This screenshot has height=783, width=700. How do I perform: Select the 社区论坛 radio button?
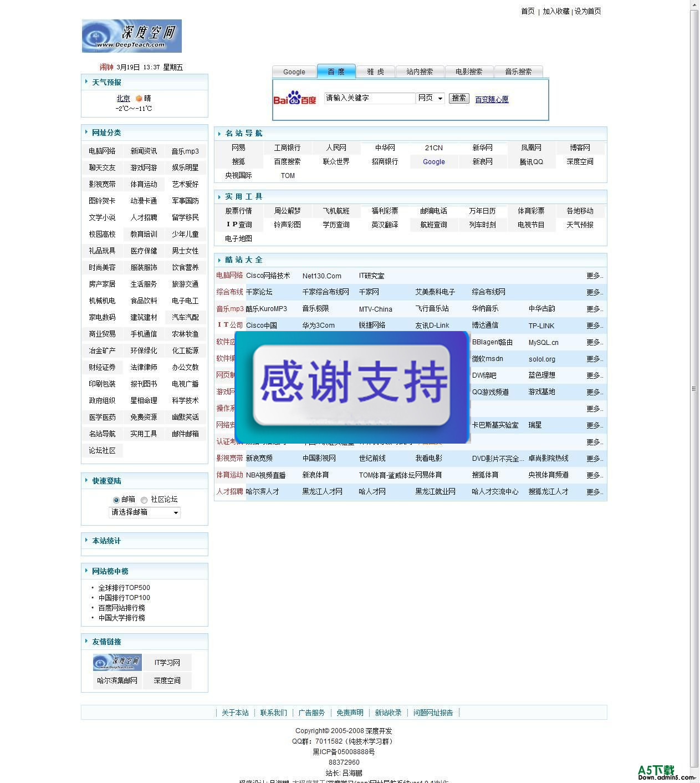[144, 500]
